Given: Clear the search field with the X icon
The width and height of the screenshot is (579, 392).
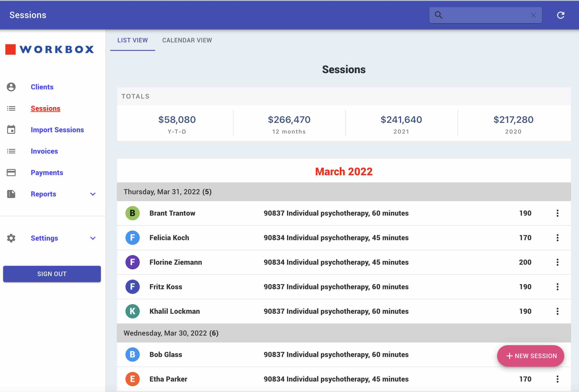Looking at the screenshot, I should (533, 15).
